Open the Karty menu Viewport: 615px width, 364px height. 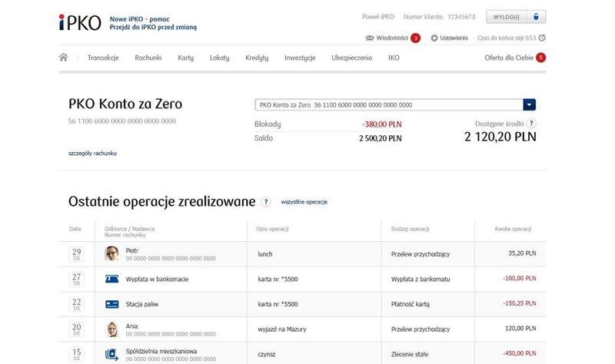185,58
